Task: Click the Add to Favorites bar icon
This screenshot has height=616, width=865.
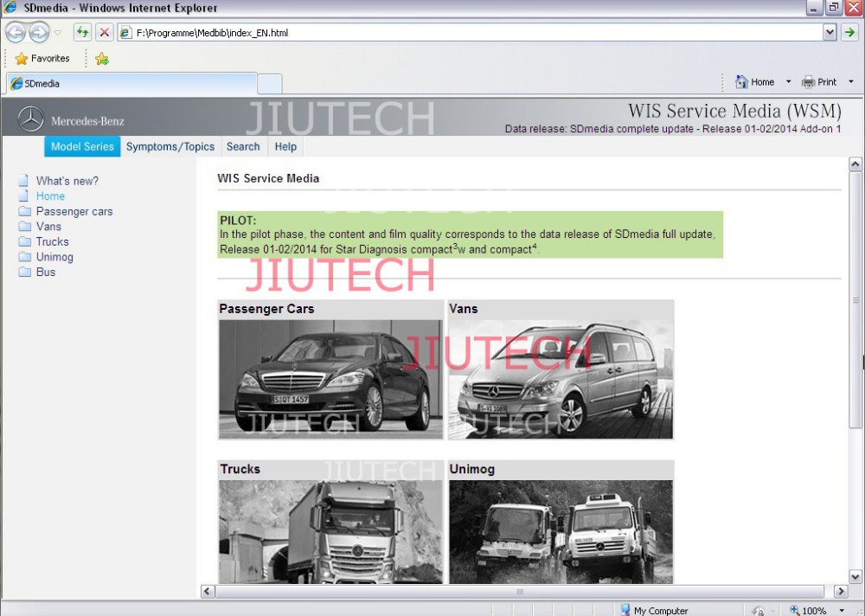Action: (x=102, y=59)
